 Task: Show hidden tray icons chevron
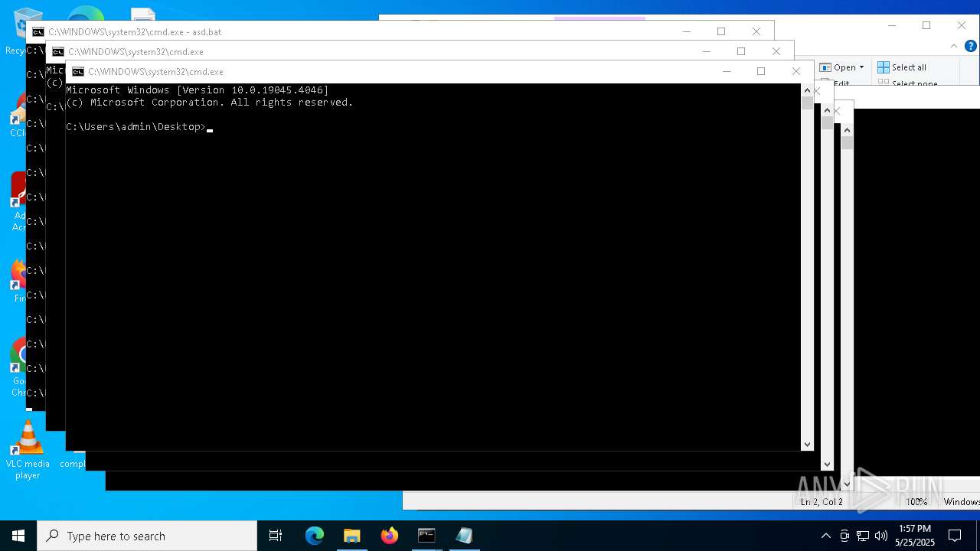pos(825,536)
